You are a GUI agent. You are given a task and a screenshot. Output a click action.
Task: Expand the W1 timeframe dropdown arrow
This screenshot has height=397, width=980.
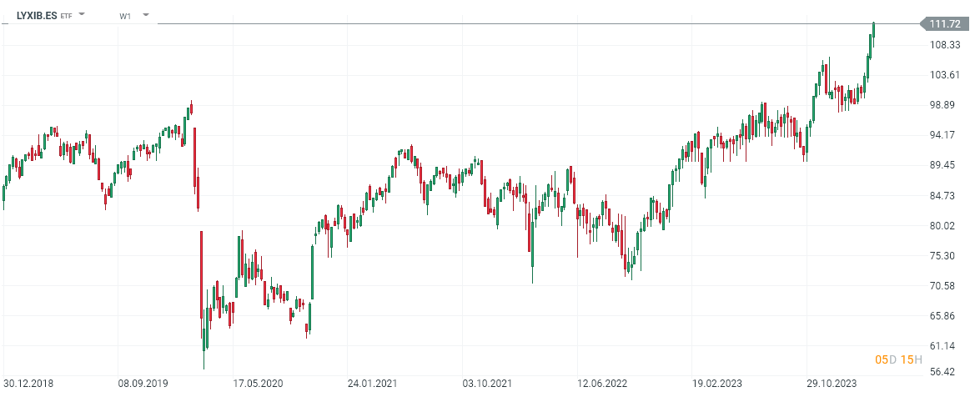coord(146,15)
